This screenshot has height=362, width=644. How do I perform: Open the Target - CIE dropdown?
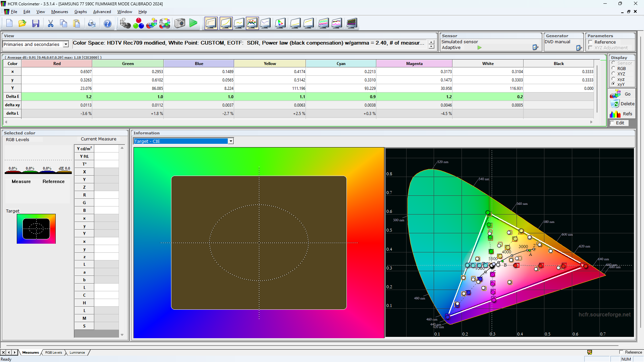click(231, 141)
